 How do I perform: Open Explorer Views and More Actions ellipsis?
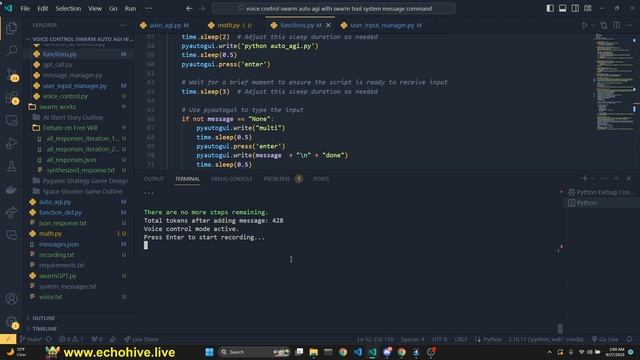pyautogui.click(x=123, y=25)
